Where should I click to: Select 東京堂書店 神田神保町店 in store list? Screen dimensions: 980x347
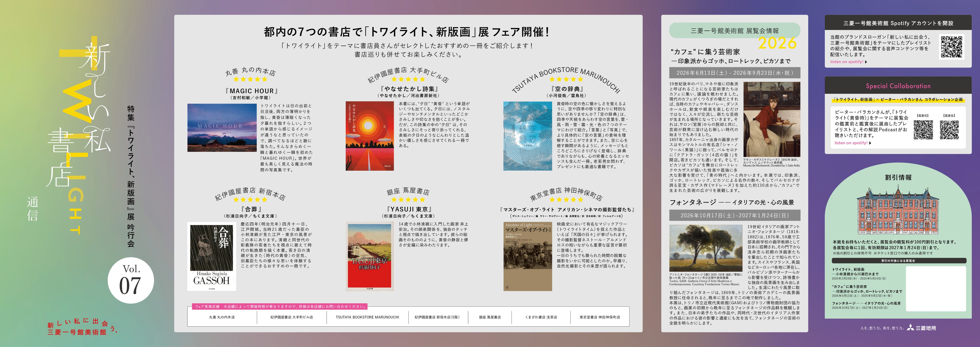[x=600, y=317]
